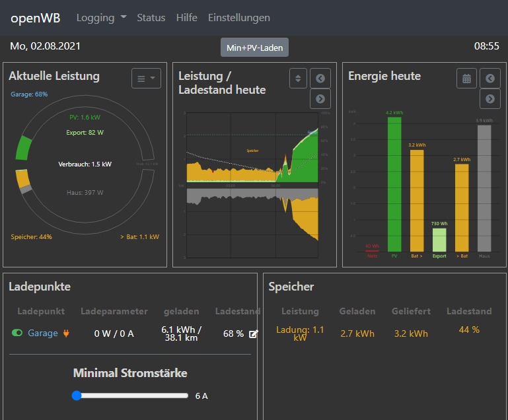Expand the Logging dropdown menu
The width and height of the screenshot is (508, 420).
101,18
